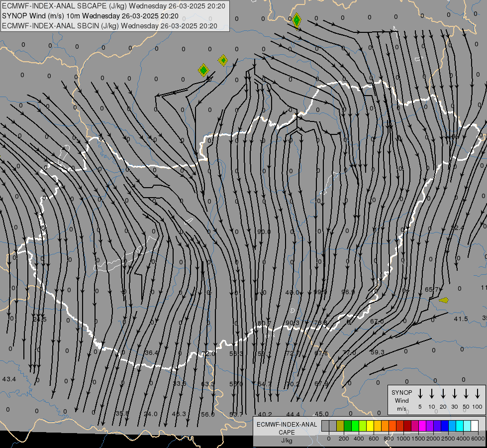
Task: Click the 45.0 value on the map
Action: 321,414
